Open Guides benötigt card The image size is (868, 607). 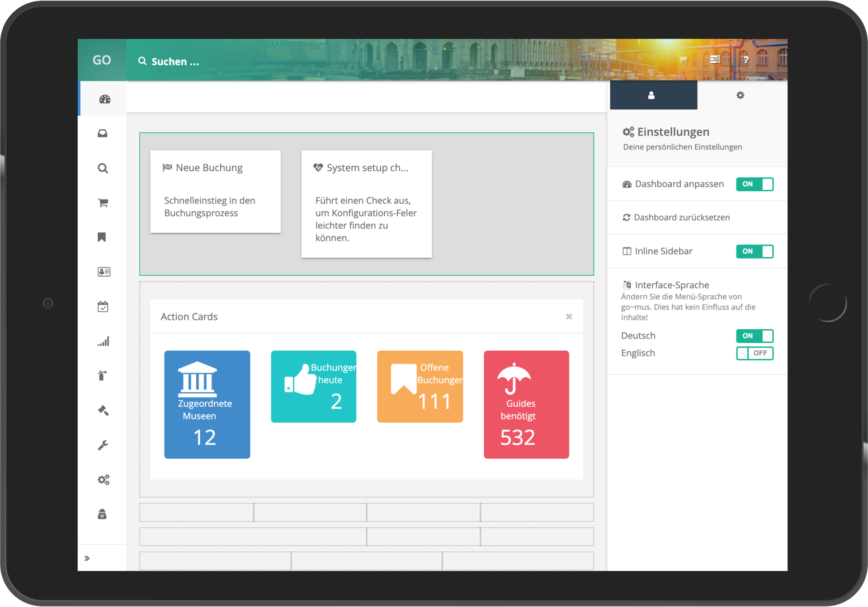point(526,405)
